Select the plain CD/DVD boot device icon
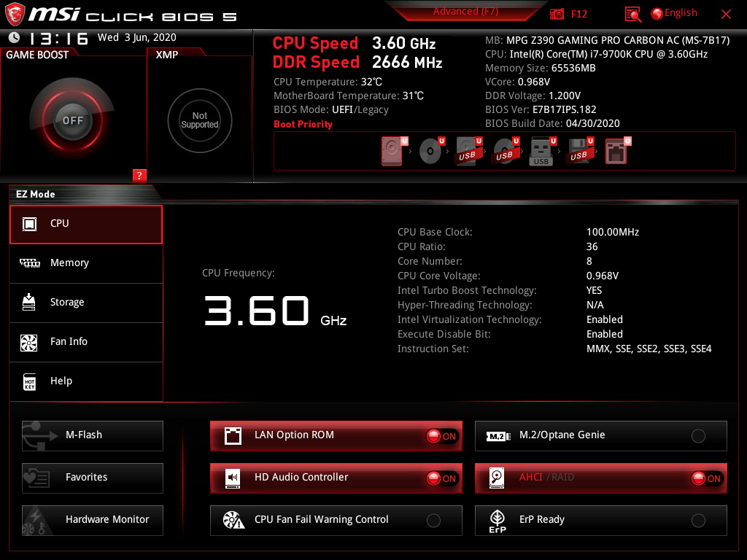The height and width of the screenshot is (560, 747). tap(430, 151)
